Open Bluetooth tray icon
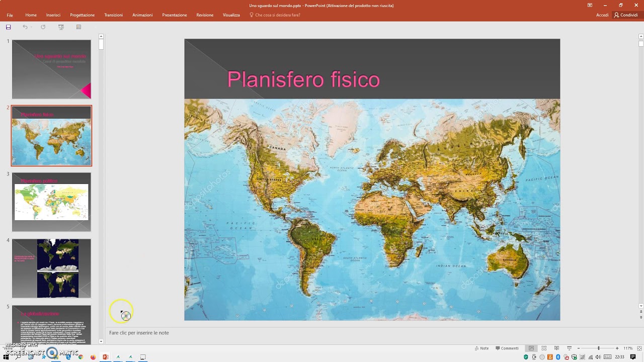This screenshot has height=362, width=644. pyautogui.click(x=558, y=357)
